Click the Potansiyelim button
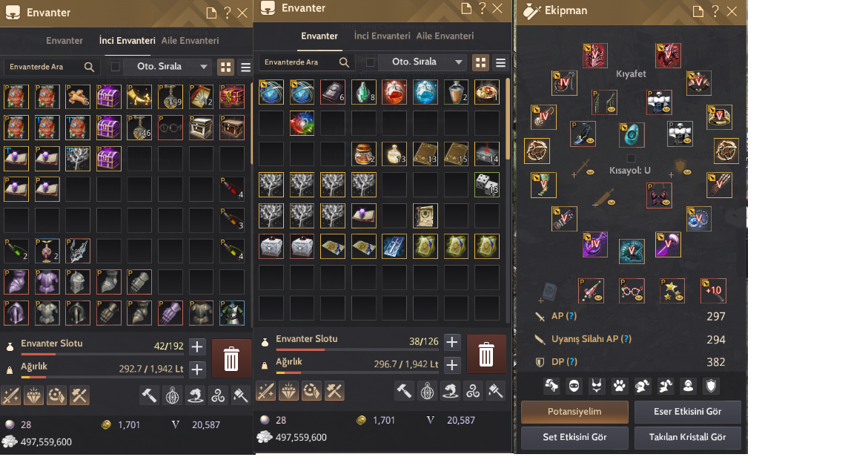This screenshot has width=868, height=460. pyautogui.click(x=574, y=412)
